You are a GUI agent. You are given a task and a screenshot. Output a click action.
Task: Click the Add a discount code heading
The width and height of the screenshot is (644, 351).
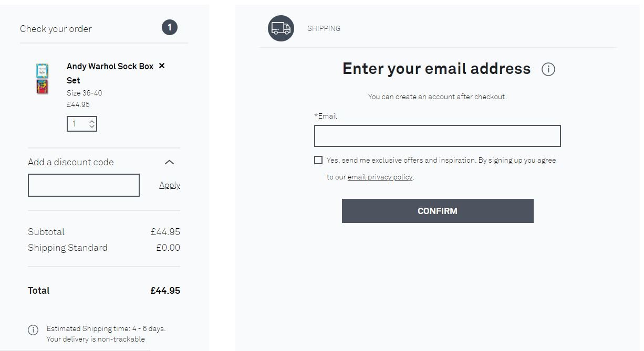coord(71,162)
